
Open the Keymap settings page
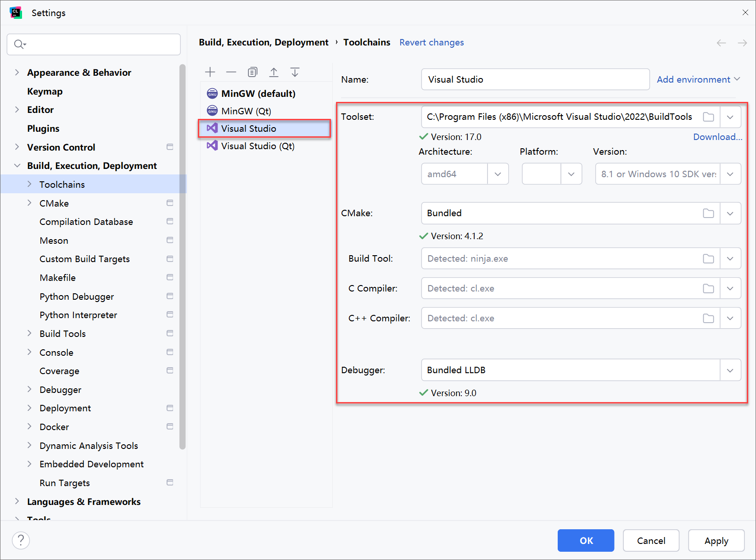click(45, 91)
